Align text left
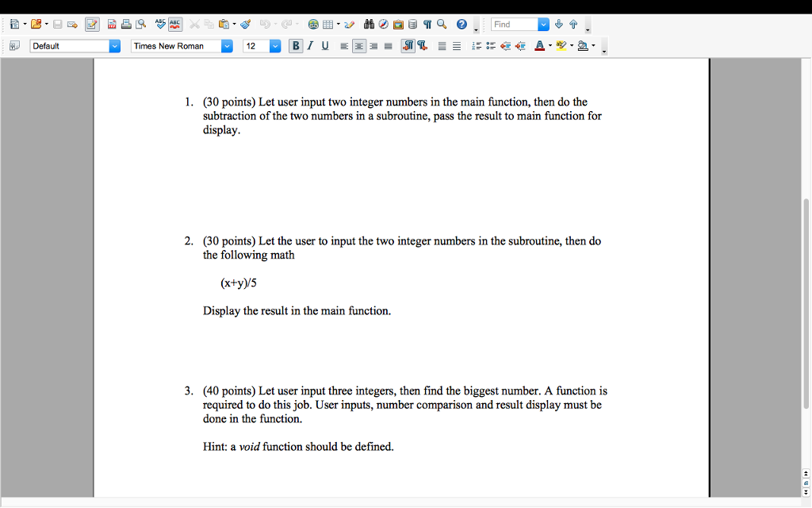 (x=344, y=46)
